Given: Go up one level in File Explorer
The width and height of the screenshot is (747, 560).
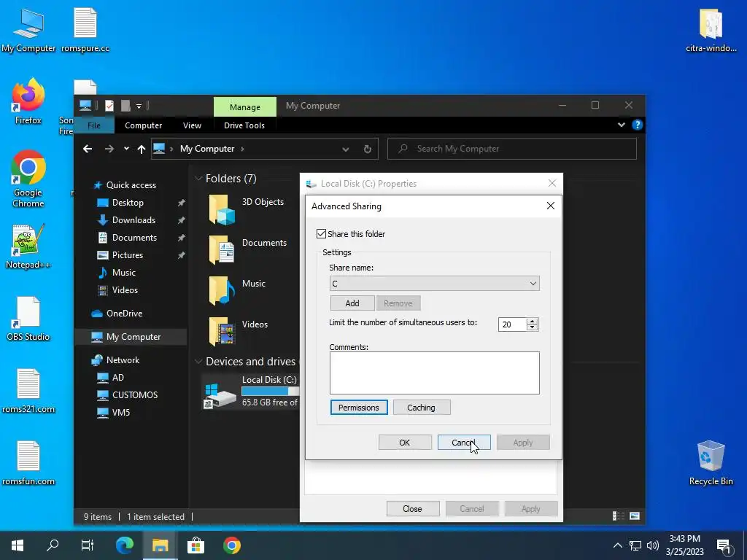Looking at the screenshot, I should pos(141,149).
